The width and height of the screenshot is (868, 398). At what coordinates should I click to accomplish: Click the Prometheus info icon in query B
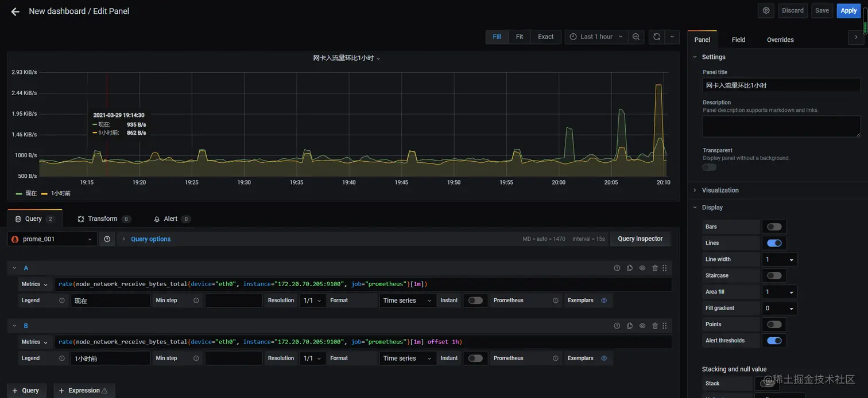pyautogui.click(x=556, y=358)
